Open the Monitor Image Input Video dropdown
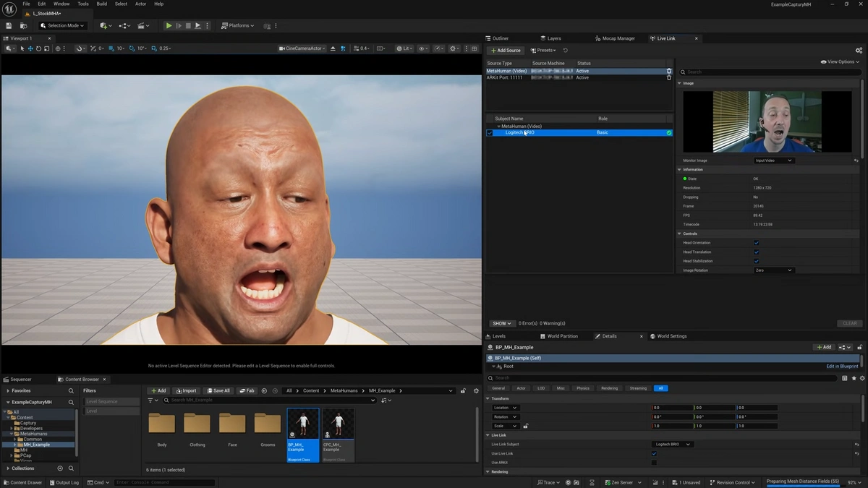This screenshot has height=488, width=868. coord(773,160)
